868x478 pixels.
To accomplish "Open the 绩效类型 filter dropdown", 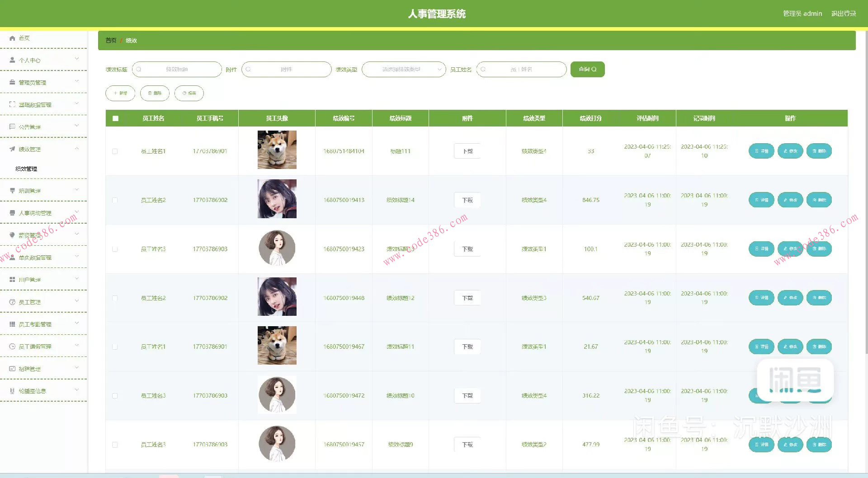I will coord(404,70).
